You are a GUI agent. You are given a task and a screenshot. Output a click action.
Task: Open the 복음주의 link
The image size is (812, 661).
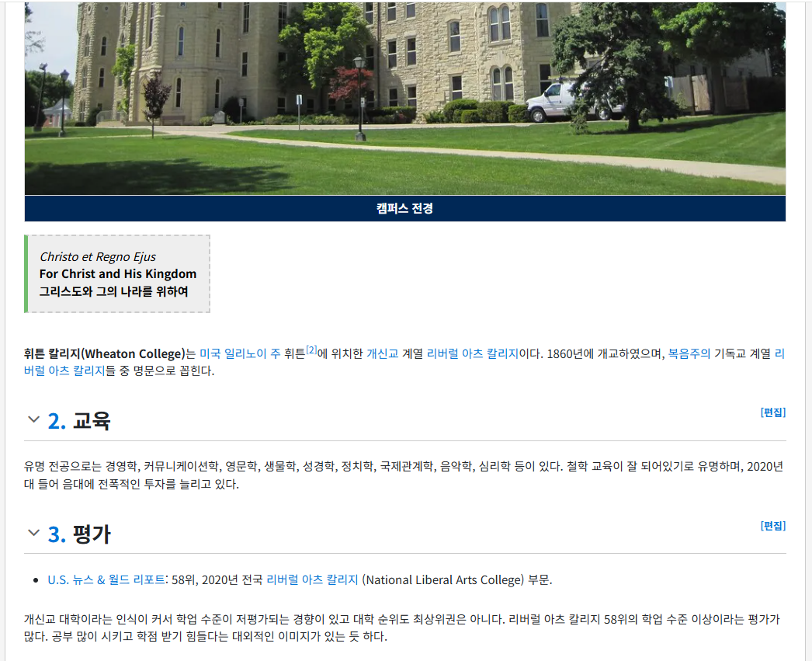click(x=689, y=354)
